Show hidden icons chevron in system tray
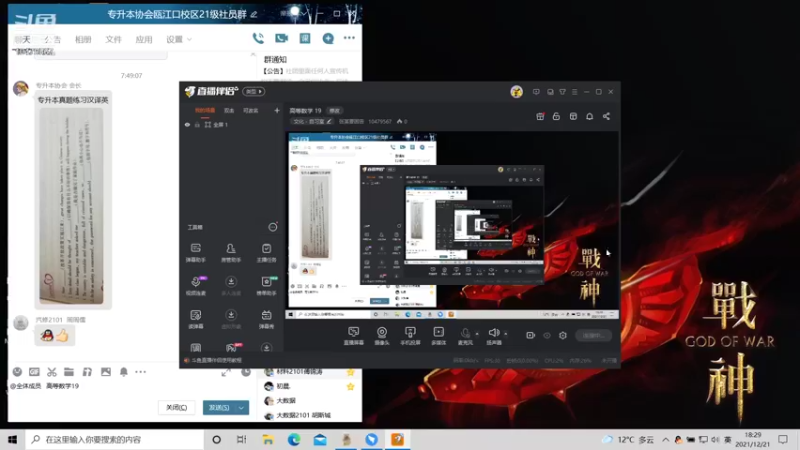Screen dimensions: 800x450 (x=666, y=439)
